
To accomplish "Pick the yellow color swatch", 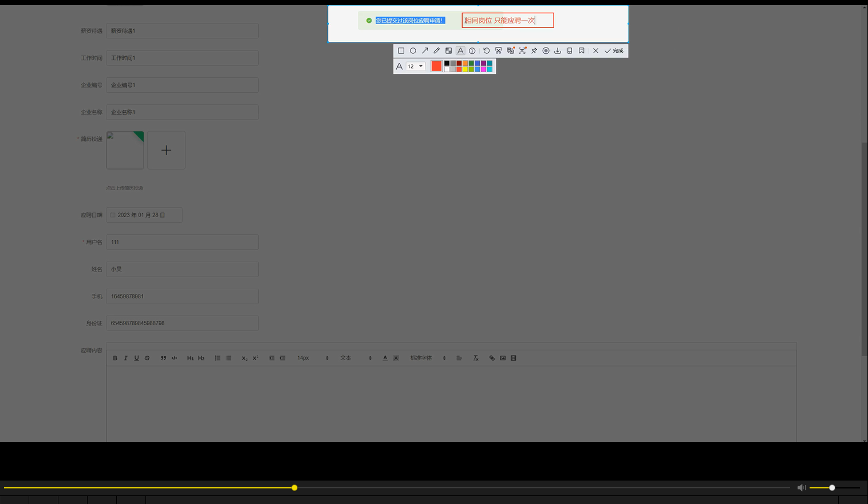I will point(465,69).
